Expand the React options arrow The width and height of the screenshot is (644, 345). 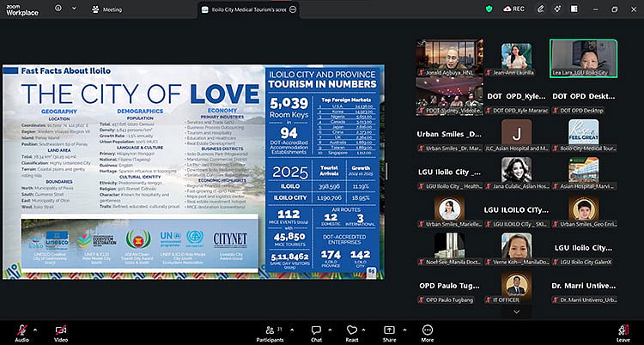[363, 330]
